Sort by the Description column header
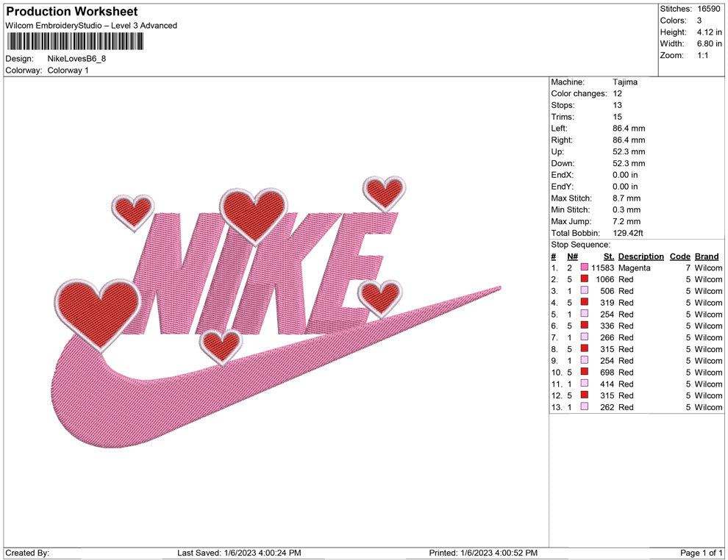This screenshot has width=728, height=560. (640, 256)
